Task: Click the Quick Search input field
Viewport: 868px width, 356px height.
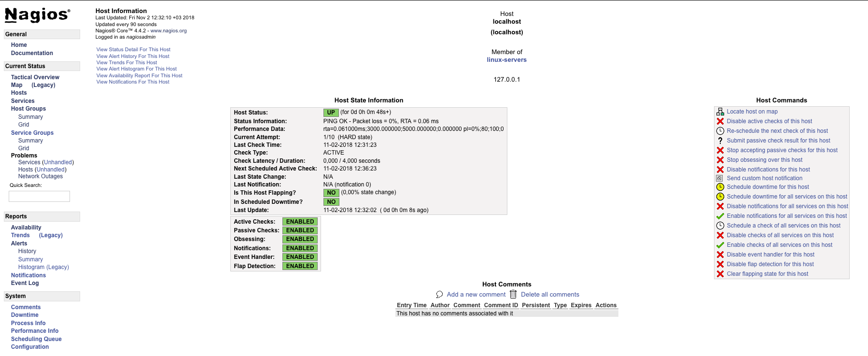Action: [x=39, y=196]
